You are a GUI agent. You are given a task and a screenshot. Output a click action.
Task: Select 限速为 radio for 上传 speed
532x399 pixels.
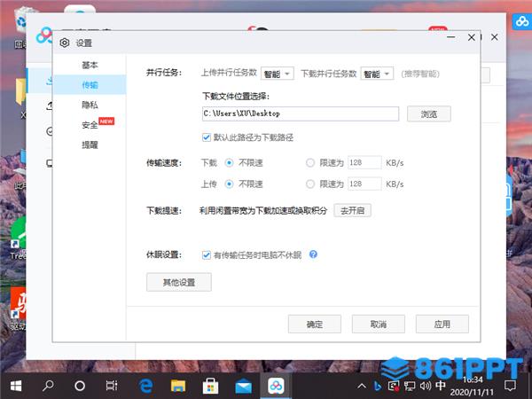[310, 184]
